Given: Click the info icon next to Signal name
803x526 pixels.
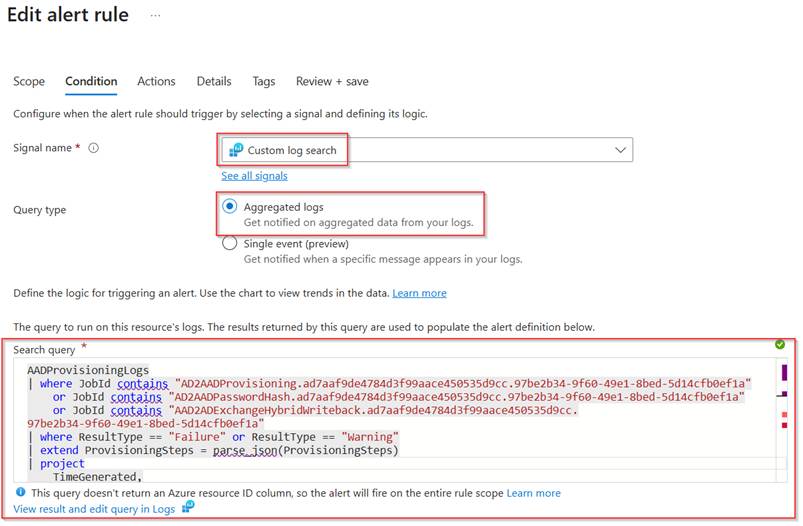Looking at the screenshot, I should coord(94,148).
